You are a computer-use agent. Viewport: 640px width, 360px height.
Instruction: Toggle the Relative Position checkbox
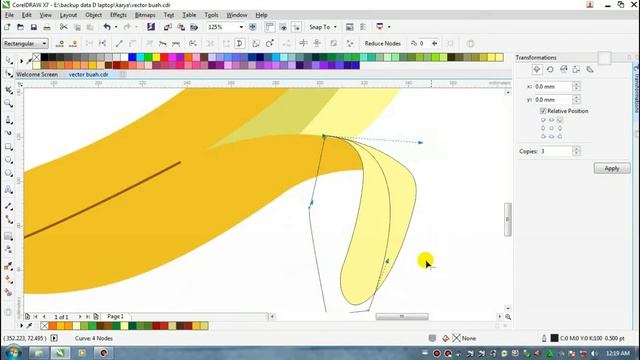pos(543,111)
